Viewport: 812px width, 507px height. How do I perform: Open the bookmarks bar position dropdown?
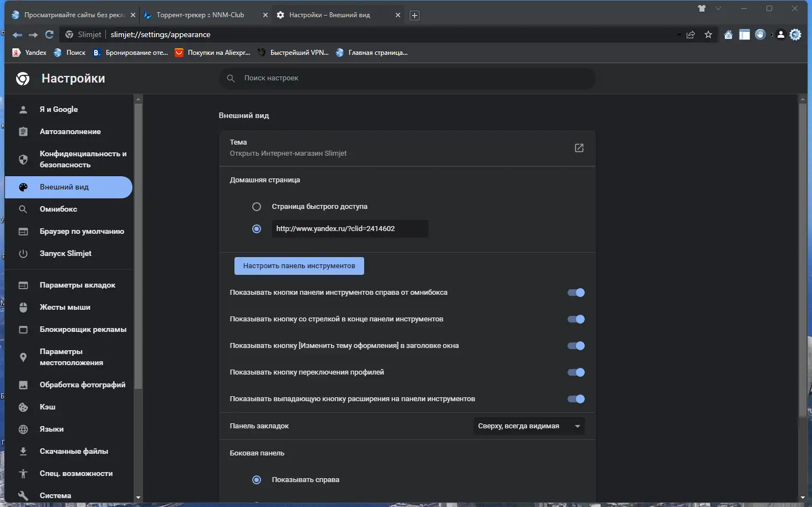point(529,426)
